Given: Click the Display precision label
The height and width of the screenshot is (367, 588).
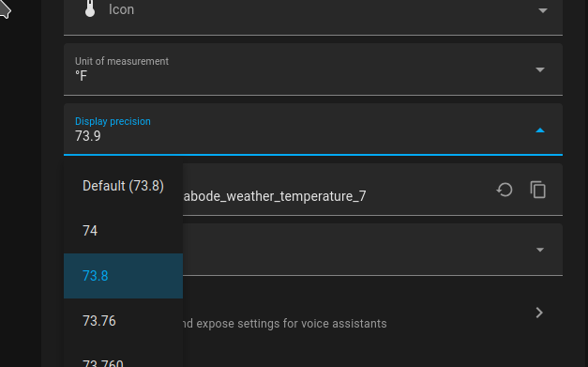Looking at the screenshot, I should [113, 122].
